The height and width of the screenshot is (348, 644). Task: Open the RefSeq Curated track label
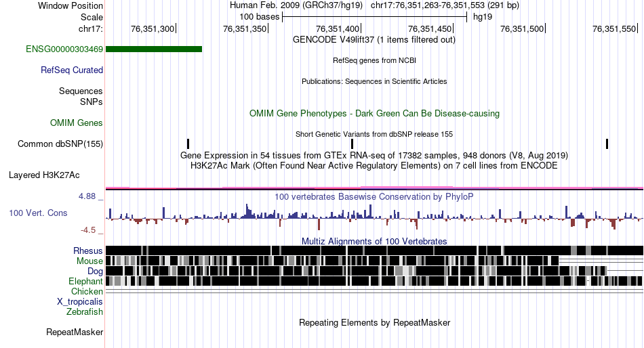(72, 70)
